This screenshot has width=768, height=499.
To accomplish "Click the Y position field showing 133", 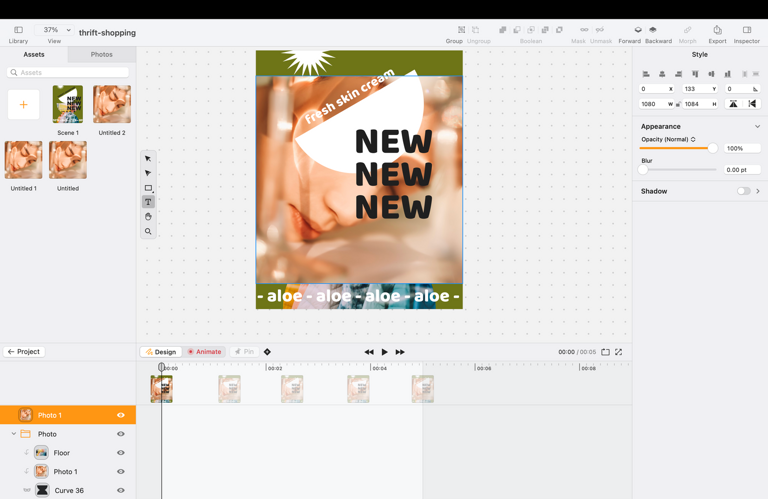I will point(700,89).
